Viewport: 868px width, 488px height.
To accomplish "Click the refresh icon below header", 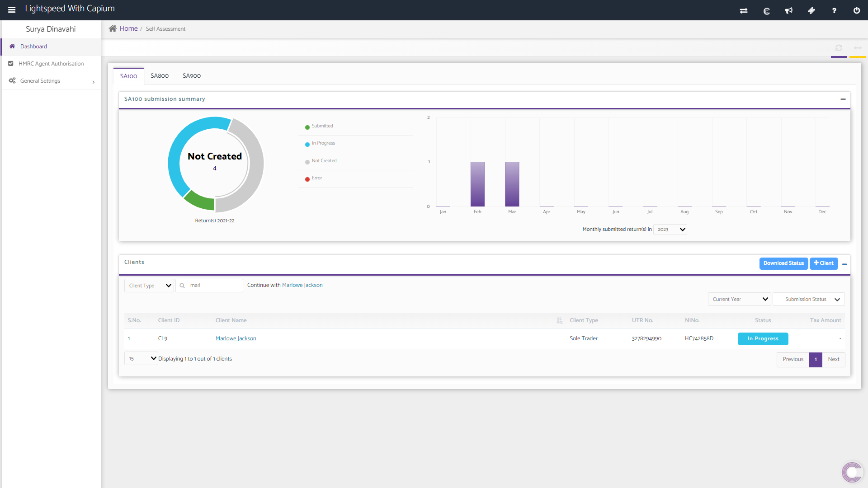I will click(x=839, y=48).
